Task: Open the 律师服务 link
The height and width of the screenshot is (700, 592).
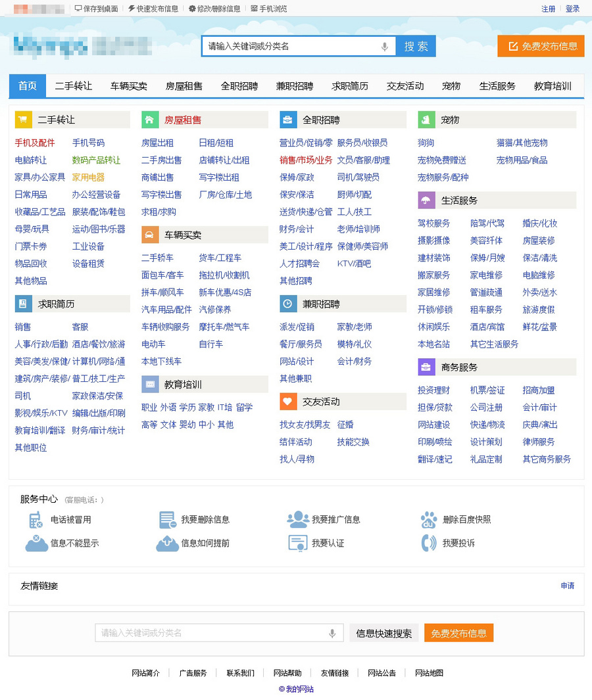Action: tap(539, 442)
